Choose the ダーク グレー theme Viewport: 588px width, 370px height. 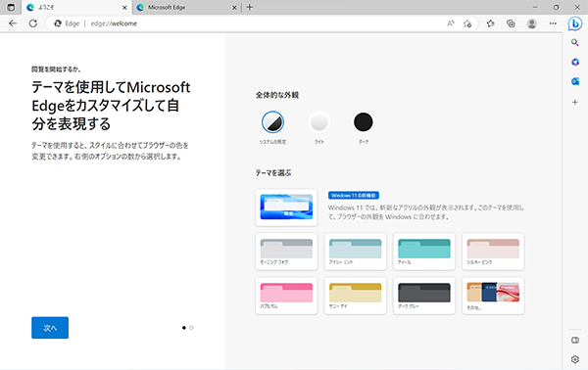[424, 296]
